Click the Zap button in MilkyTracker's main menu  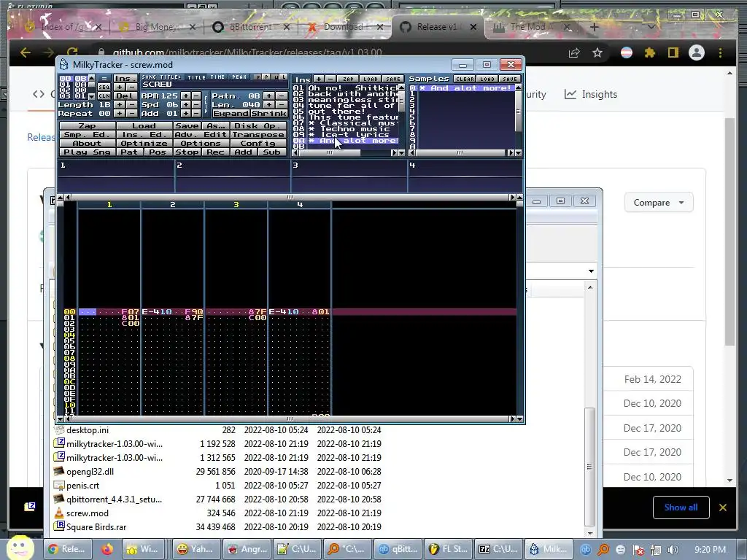[88, 125]
